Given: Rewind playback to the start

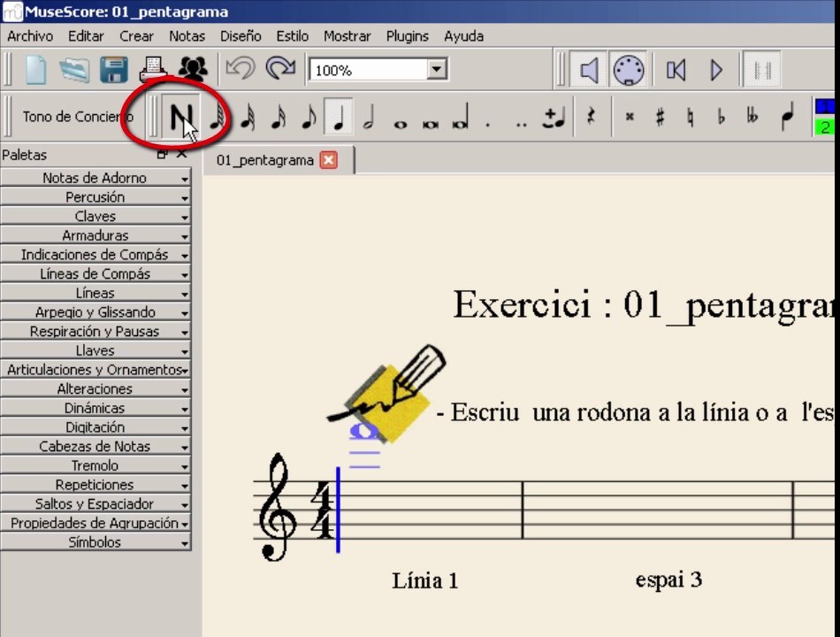Looking at the screenshot, I should [x=676, y=70].
